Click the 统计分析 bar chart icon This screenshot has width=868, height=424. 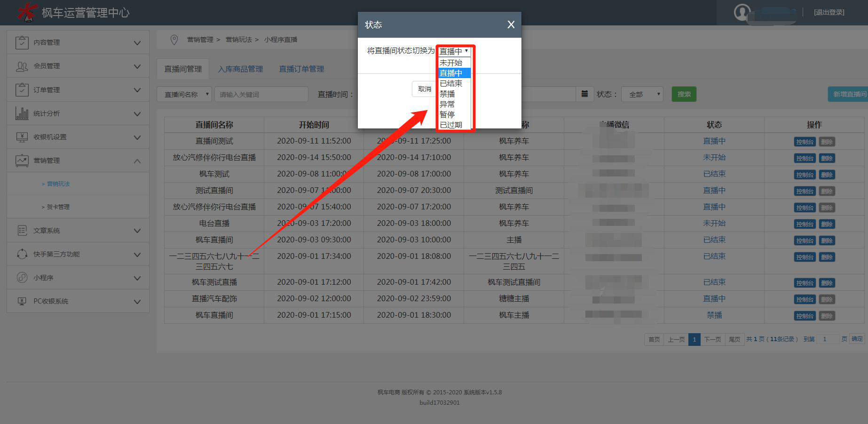22,113
